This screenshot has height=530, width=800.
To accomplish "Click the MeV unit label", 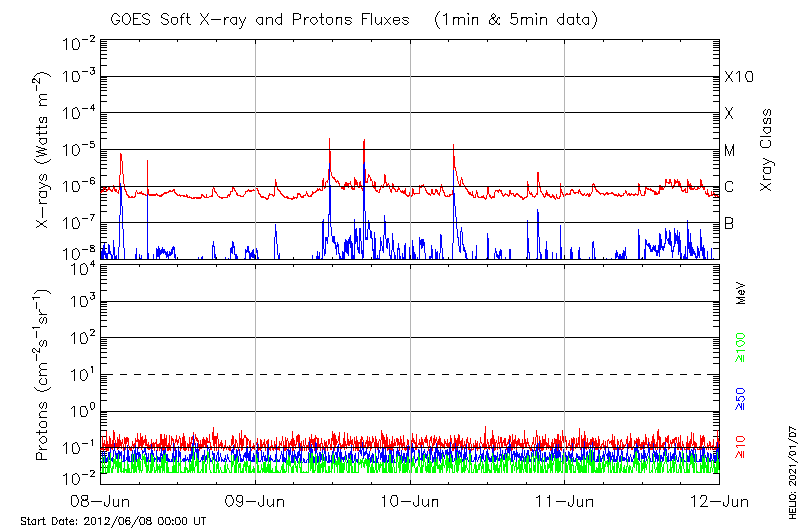I will [x=741, y=295].
